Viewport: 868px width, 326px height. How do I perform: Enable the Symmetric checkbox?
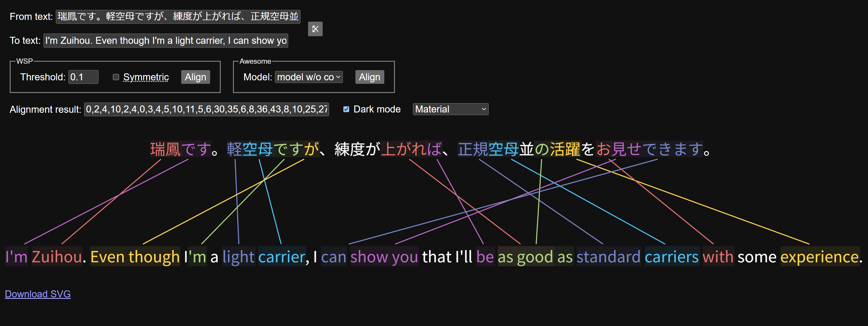(116, 77)
